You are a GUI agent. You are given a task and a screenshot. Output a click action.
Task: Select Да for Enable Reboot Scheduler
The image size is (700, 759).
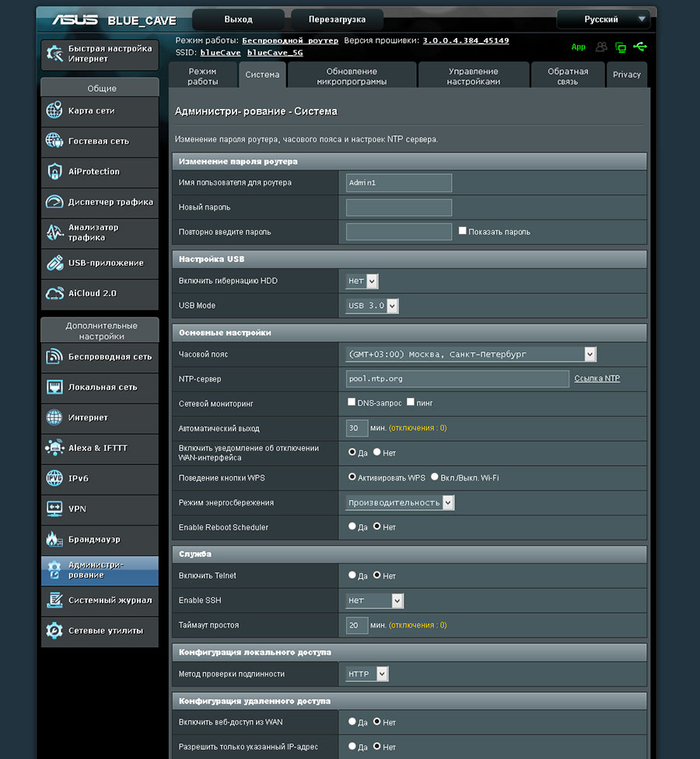tap(352, 526)
